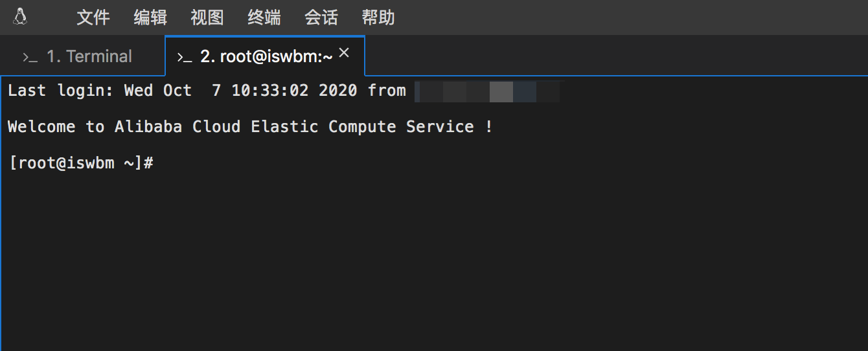Click the empty tab bar right of the tabs
This screenshot has width=868, height=351.
pos(615,56)
